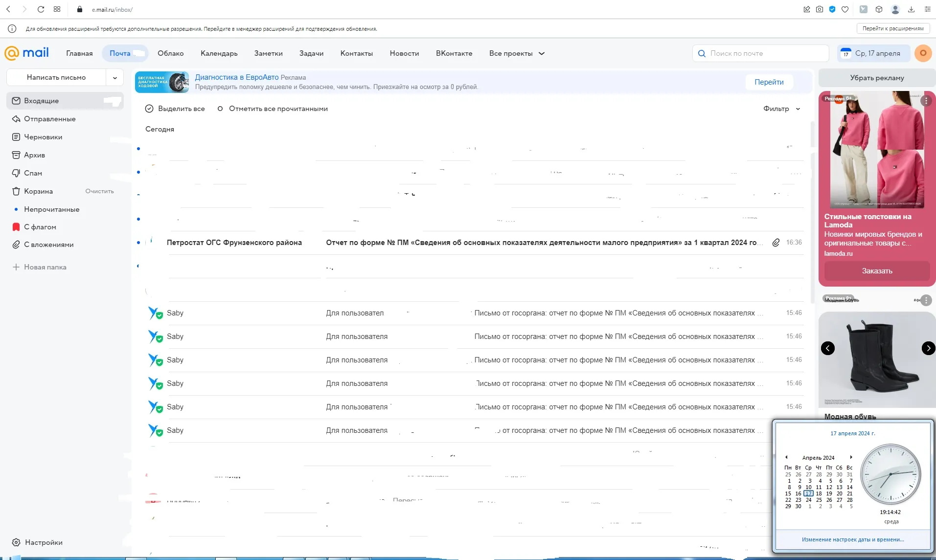Image resolution: width=936 pixels, height=560 pixels.
Task: Switch to the Calendar tab
Action: click(219, 53)
